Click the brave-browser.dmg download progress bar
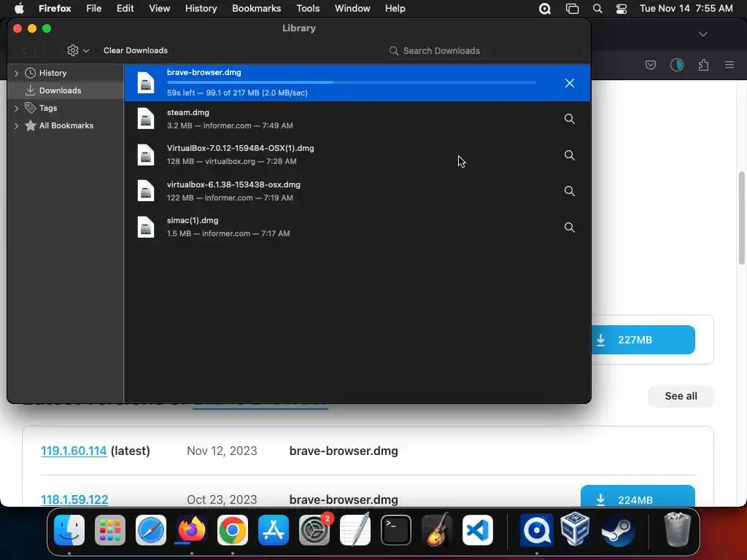 (352, 82)
